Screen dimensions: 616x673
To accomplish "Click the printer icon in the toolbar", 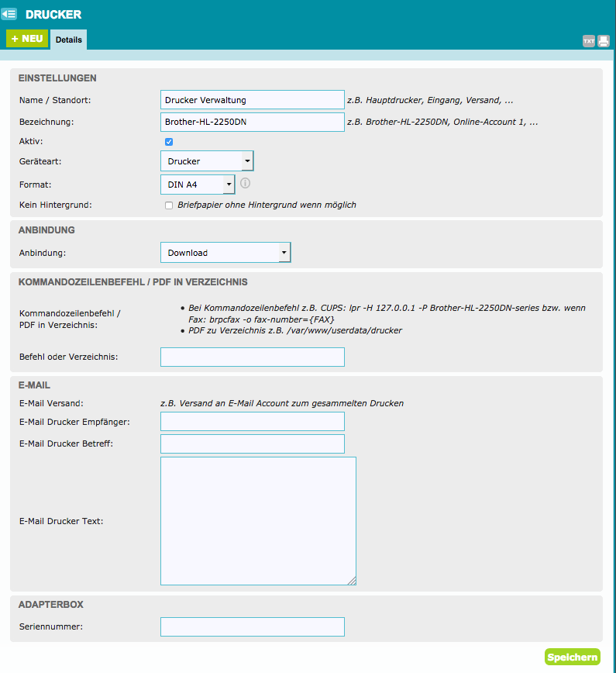I will (604, 41).
